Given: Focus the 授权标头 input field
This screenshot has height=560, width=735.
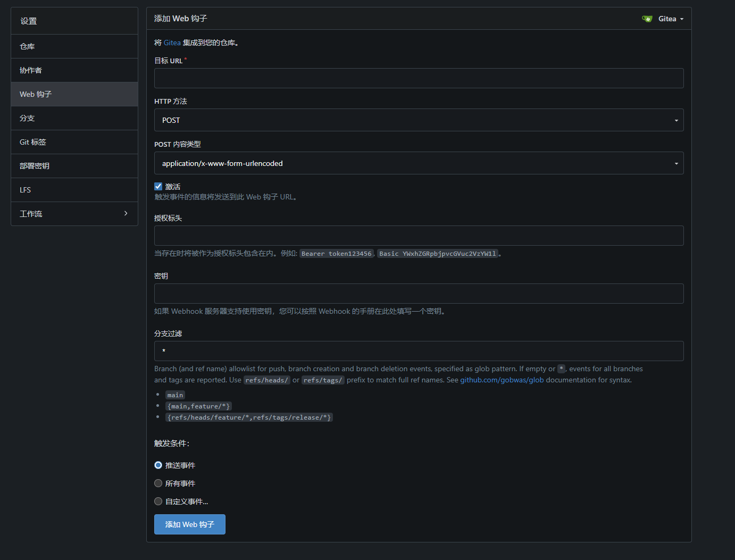Looking at the screenshot, I should tap(419, 236).
